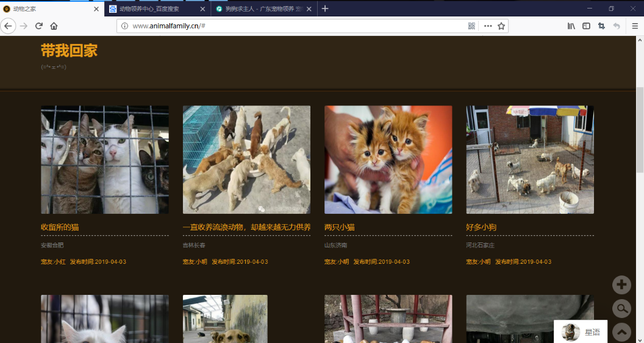Image resolution: width=644 pixels, height=343 pixels.
Task: Open a new tab with plus button
Action: coord(325,9)
